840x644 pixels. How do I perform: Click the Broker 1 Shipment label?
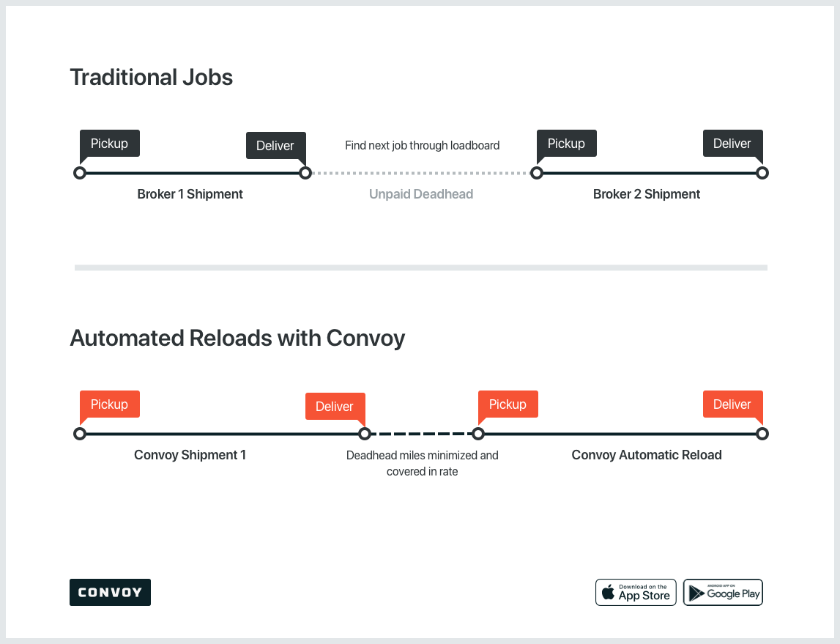(x=190, y=194)
